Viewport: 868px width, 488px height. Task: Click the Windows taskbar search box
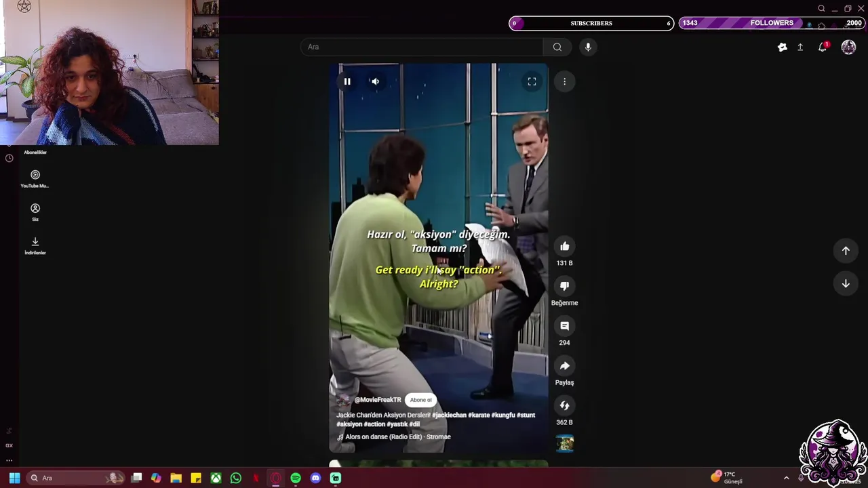click(75, 478)
